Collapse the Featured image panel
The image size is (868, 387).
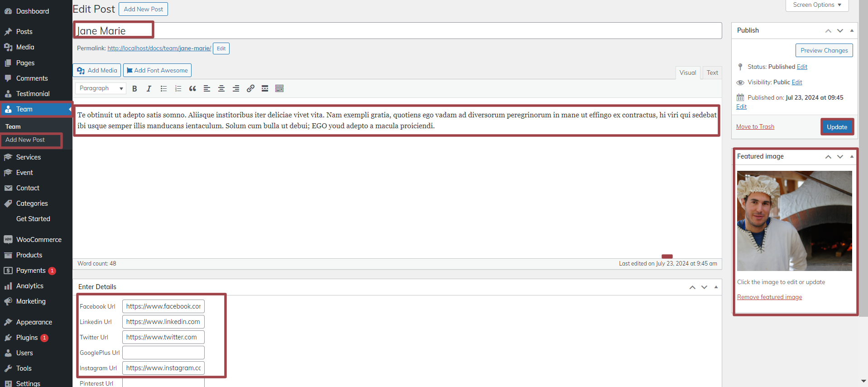pyautogui.click(x=852, y=156)
